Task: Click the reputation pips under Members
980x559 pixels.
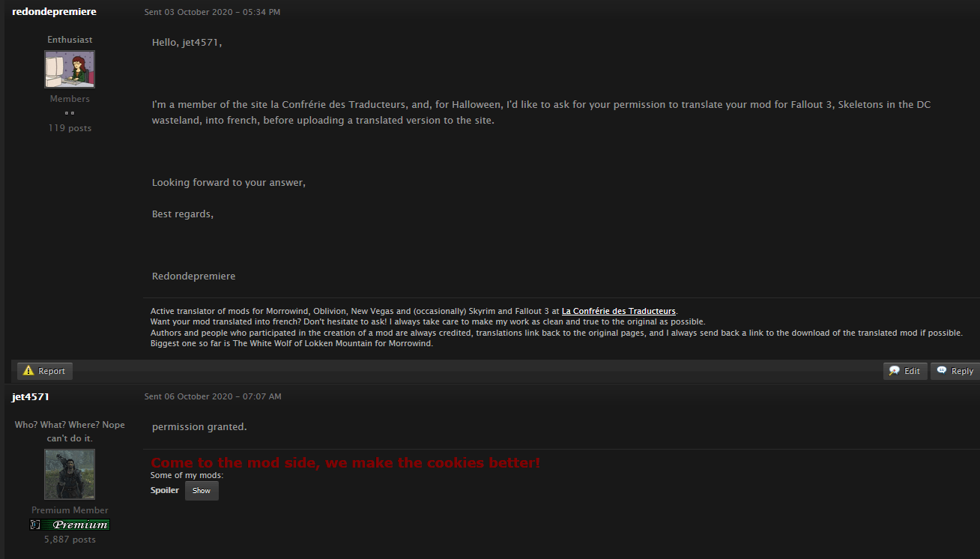Action: coord(70,113)
